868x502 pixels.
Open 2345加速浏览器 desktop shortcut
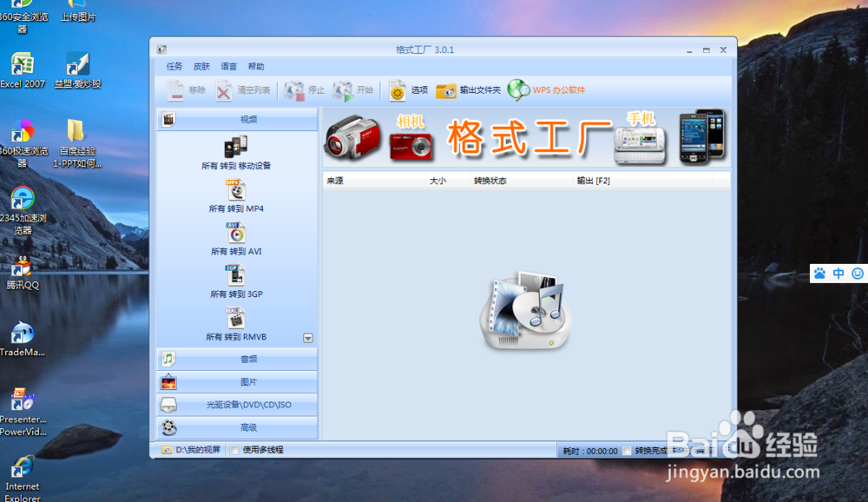point(23,211)
